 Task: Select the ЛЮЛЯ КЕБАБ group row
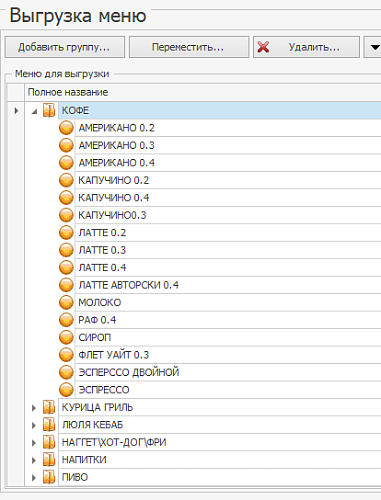220,425
